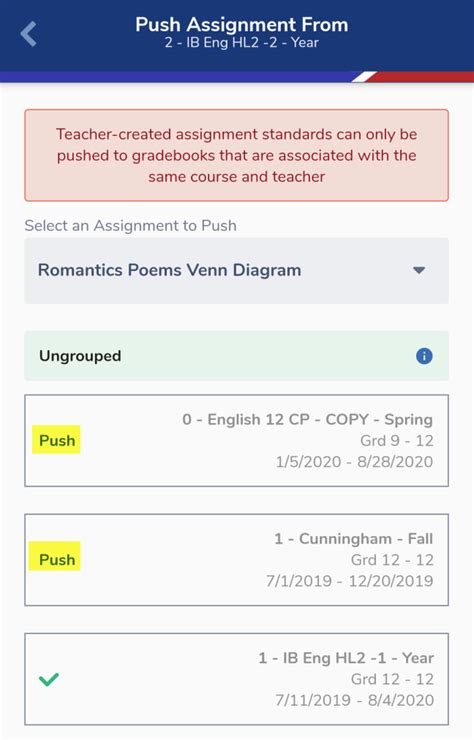Select the Ungrouped section header
This screenshot has height=740, width=474.
click(x=237, y=356)
